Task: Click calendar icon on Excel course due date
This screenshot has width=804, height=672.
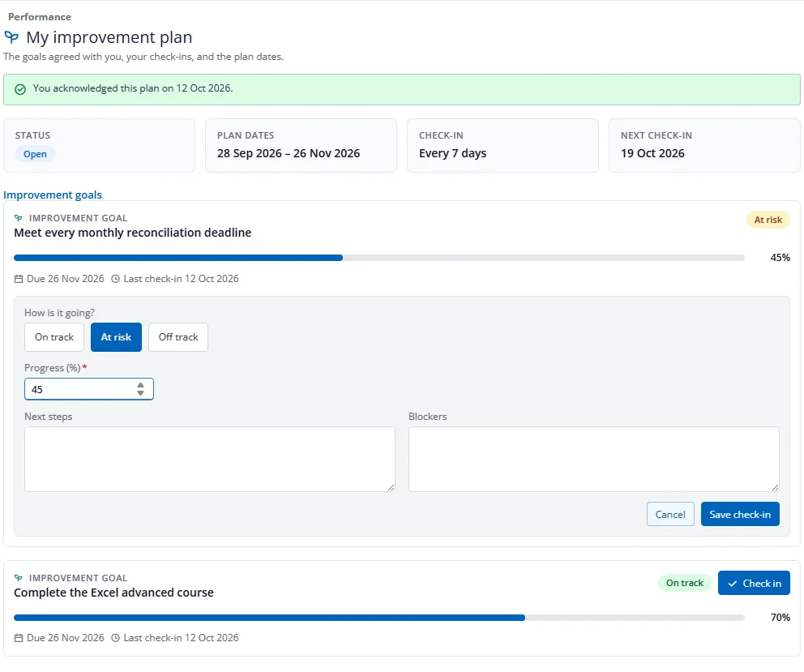Action: [x=19, y=638]
